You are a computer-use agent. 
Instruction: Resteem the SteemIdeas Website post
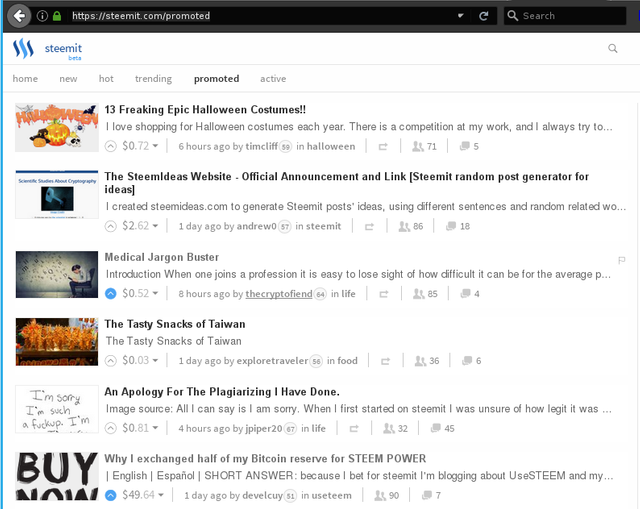click(x=369, y=227)
